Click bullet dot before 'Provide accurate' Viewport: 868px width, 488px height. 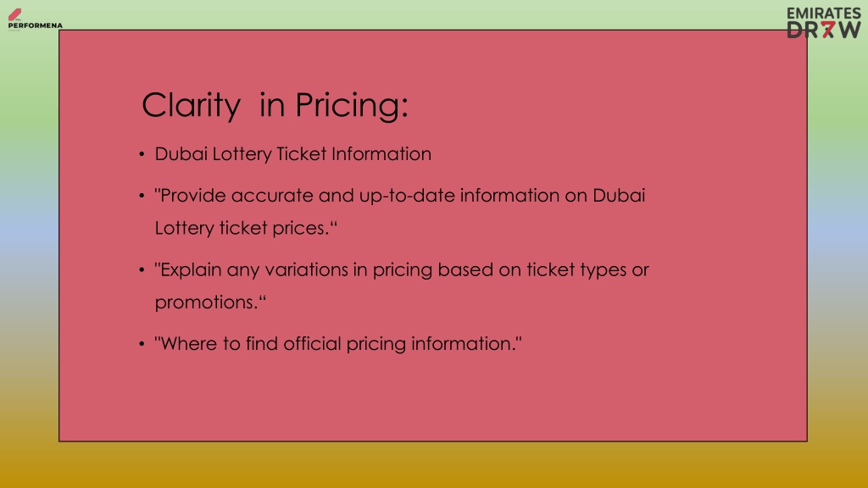(142, 196)
